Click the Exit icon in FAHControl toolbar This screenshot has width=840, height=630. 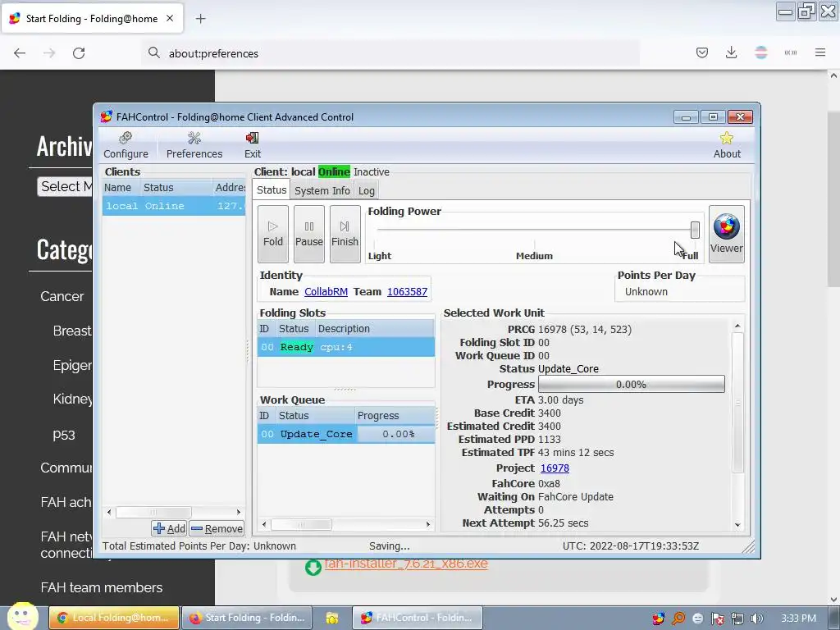(x=253, y=145)
